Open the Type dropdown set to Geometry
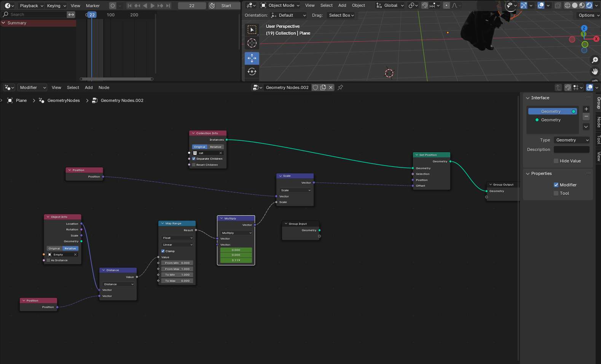The width and height of the screenshot is (601, 364). (572, 140)
